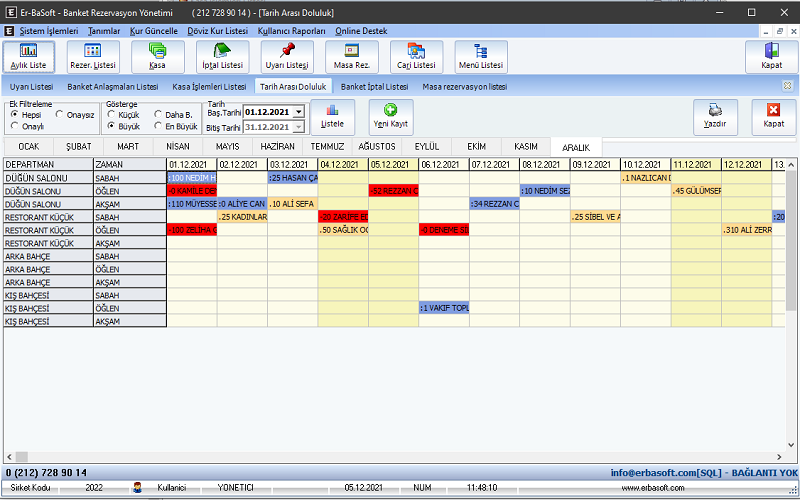Select the KASIM month tab
800x500 pixels.
526,147
